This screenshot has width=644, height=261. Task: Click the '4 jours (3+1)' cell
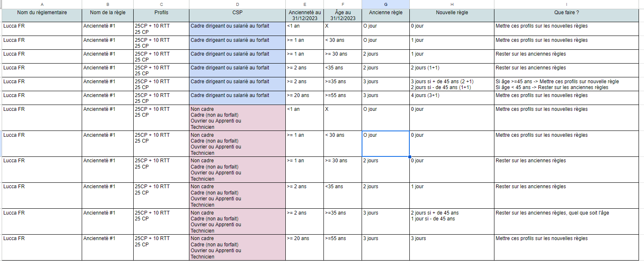[x=452, y=98]
